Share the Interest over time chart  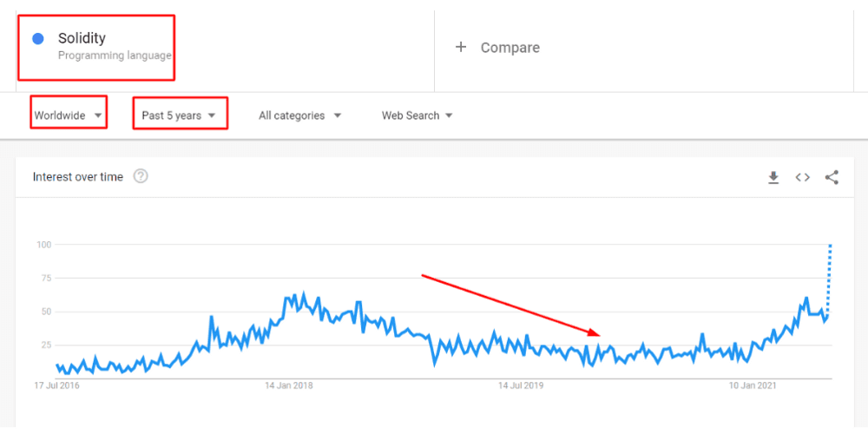pos(832,177)
